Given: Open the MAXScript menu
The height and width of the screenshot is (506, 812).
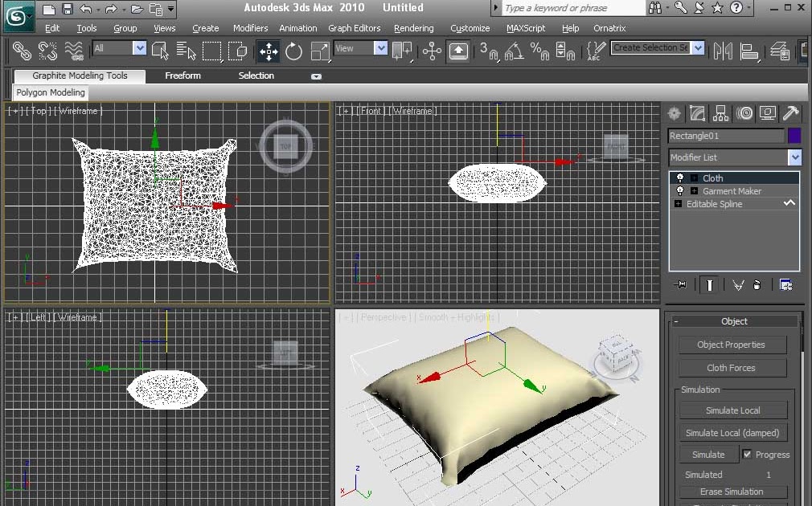Looking at the screenshot, I should tap(526, 28).
